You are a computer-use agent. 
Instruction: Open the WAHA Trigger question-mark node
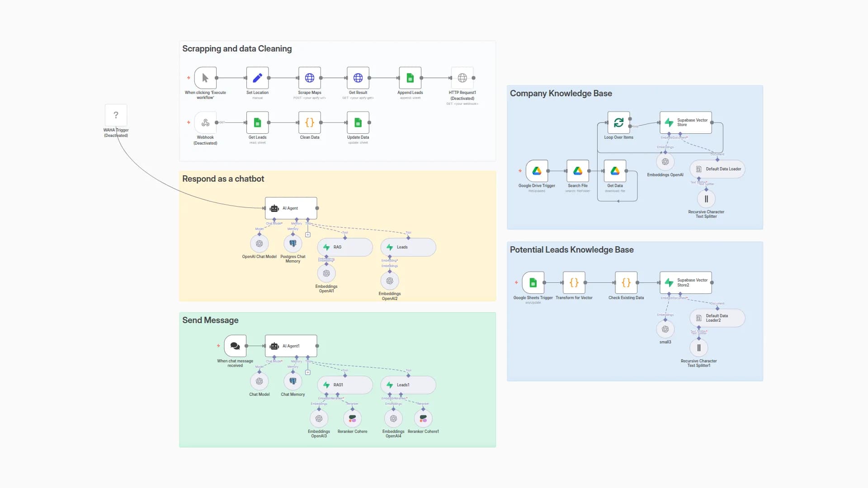(x=116, y=115)
